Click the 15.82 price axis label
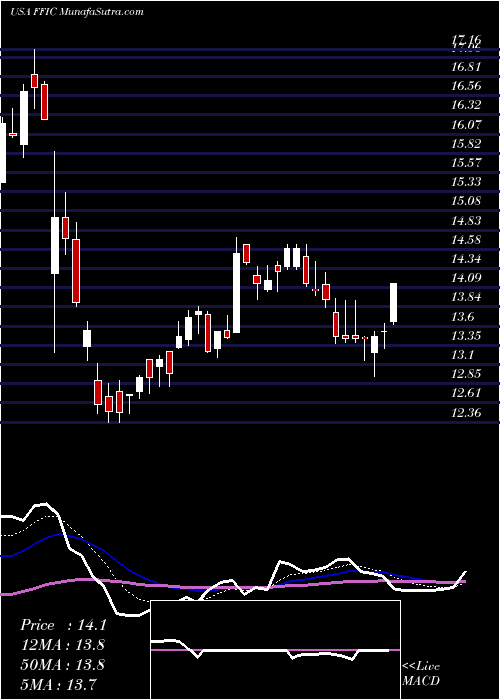This screenshot has width=500, height=700. (466, 144)
